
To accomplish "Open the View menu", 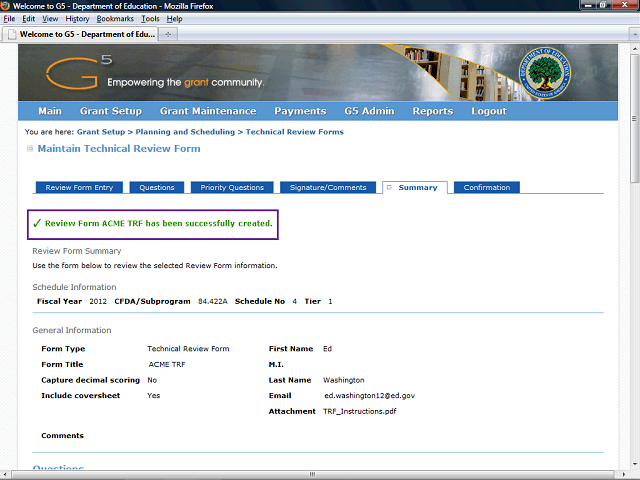I will point(50,19).
